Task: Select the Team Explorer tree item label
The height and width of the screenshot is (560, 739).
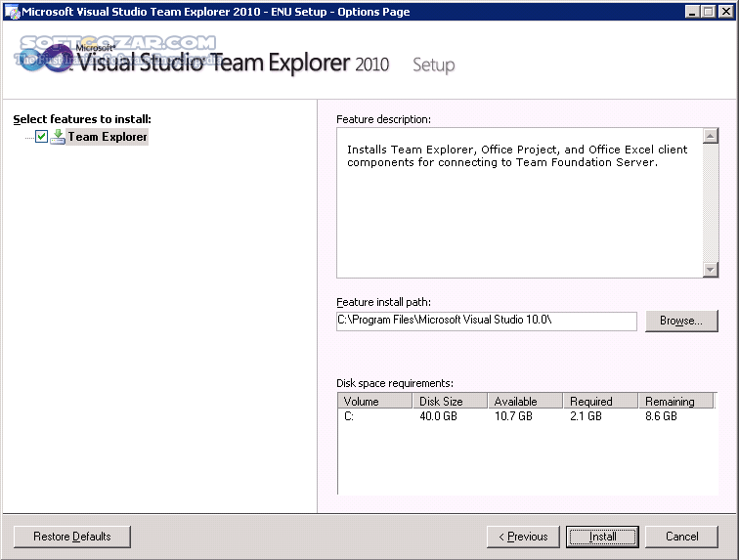Action: [x=108, y=137]
